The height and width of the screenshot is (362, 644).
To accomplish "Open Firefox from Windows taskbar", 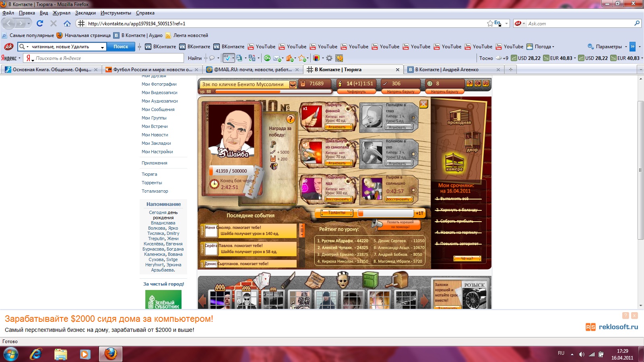I will [111, 354].
